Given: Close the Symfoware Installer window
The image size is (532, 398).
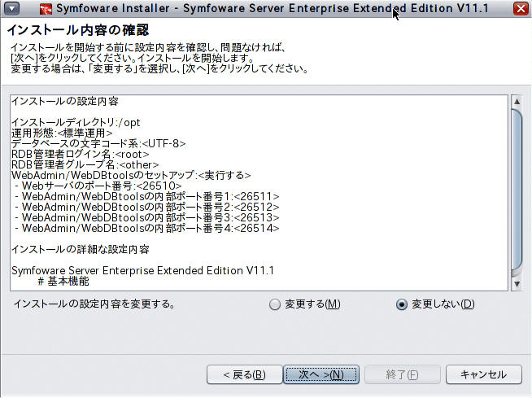Looking at the screenshot, I should 521,8.
